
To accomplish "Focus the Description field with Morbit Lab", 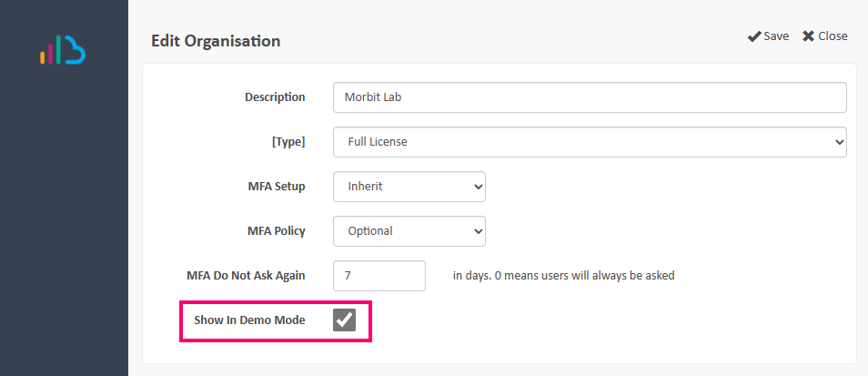I will (x=590, y=97).
